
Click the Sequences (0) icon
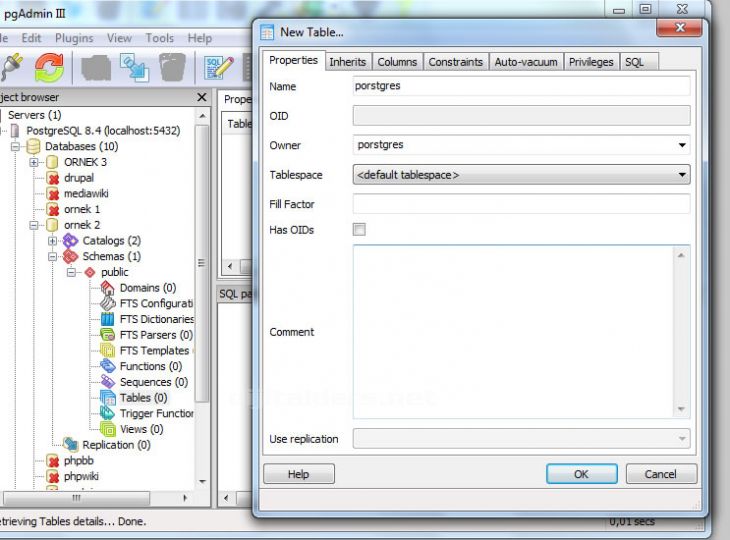tap(108, 382)
